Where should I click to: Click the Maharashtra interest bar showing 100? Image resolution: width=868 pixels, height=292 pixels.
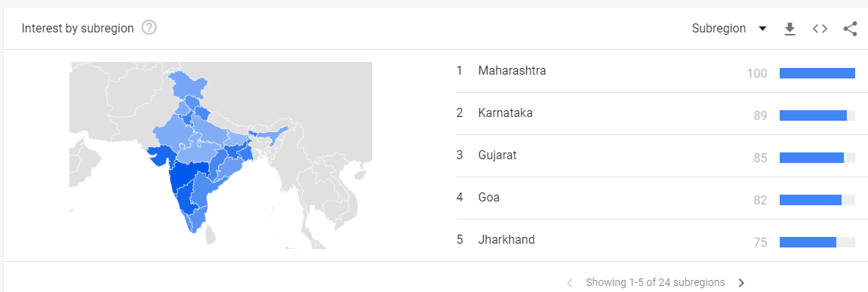[x=817, y=73]
